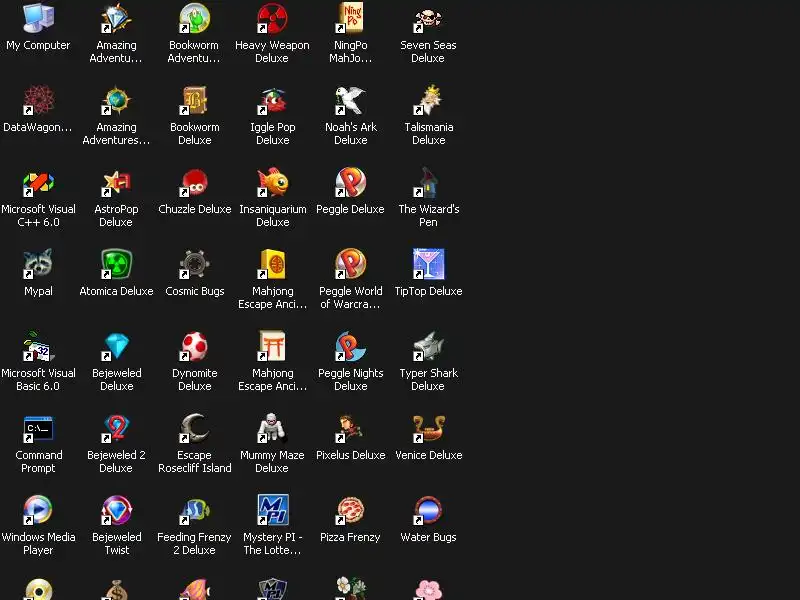Open Noah's Ark Deluxe dove icon

(351, 100)
